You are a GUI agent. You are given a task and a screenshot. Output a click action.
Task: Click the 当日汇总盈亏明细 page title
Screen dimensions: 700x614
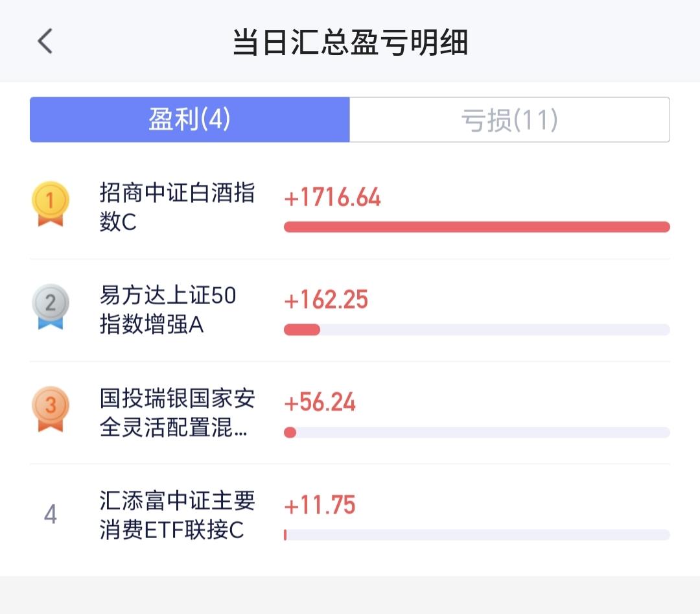point(350,43)
